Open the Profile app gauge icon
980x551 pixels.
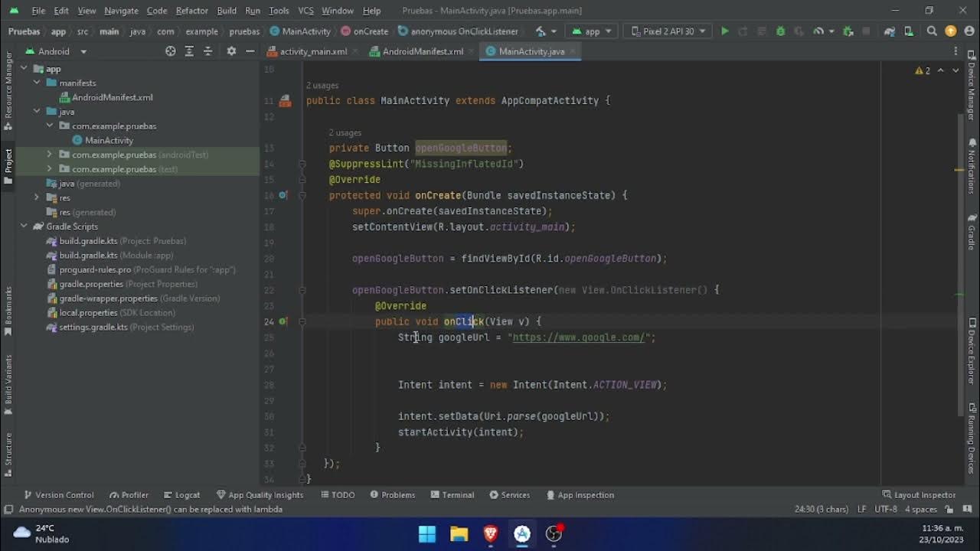click(x=818, y=31)
